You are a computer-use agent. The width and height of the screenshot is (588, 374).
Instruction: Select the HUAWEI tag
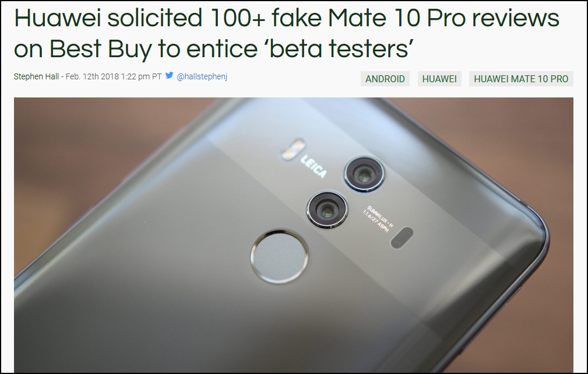(x=439, y=79)
